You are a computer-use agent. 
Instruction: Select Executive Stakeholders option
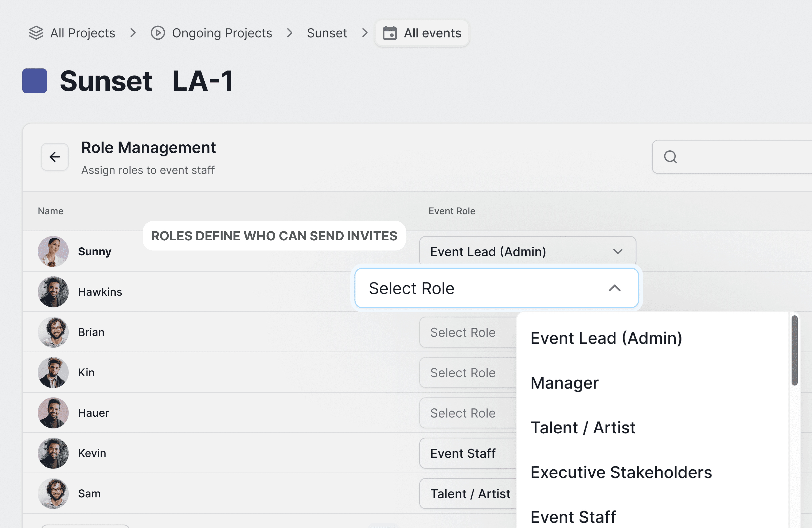pos(621,472)
